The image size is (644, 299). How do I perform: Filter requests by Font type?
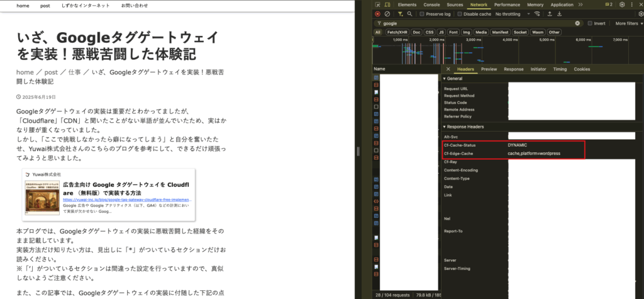(453, 32)
